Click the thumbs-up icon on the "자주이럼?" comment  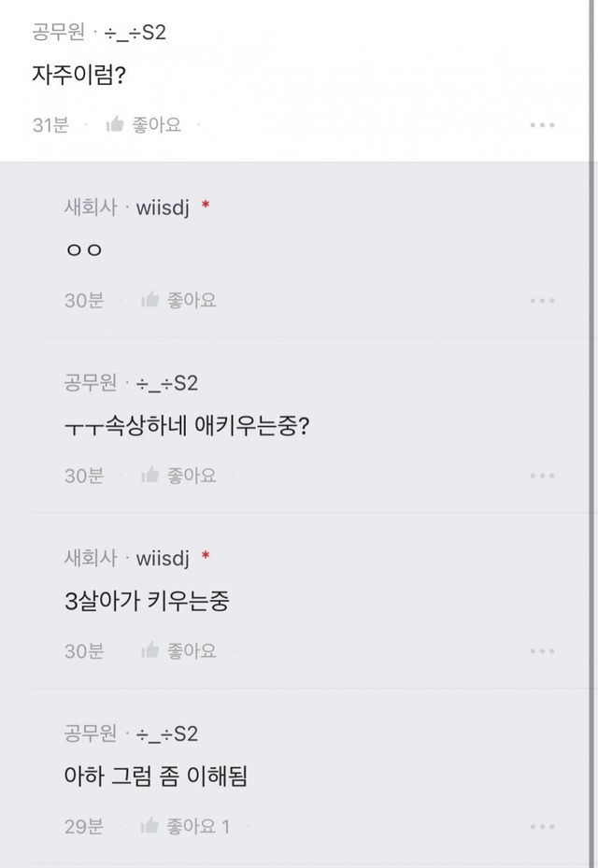115,124
